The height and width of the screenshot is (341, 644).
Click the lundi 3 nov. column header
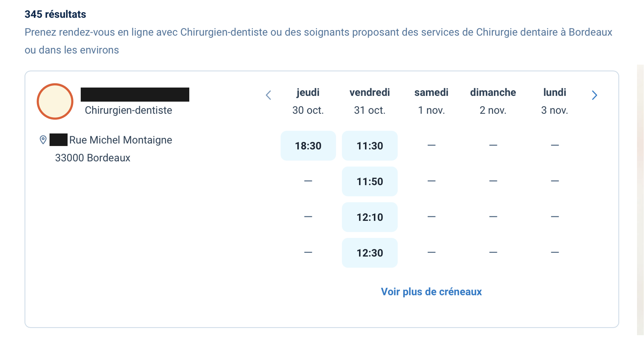click(554, 101)
